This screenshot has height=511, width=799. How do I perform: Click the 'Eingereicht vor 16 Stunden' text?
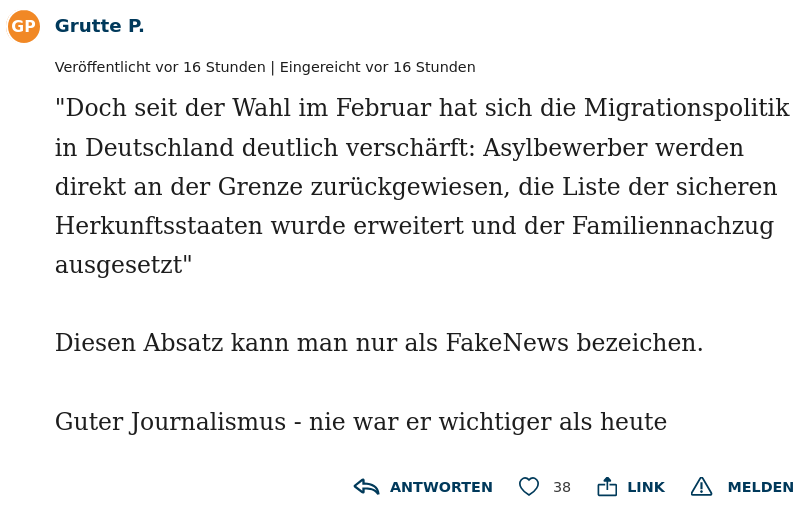point(378,67)
